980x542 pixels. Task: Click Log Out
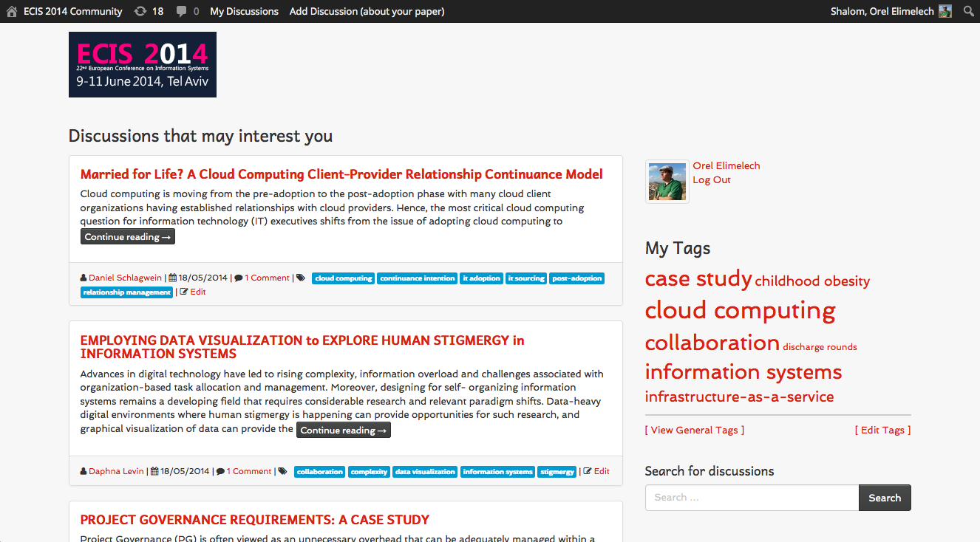point(712,180)
